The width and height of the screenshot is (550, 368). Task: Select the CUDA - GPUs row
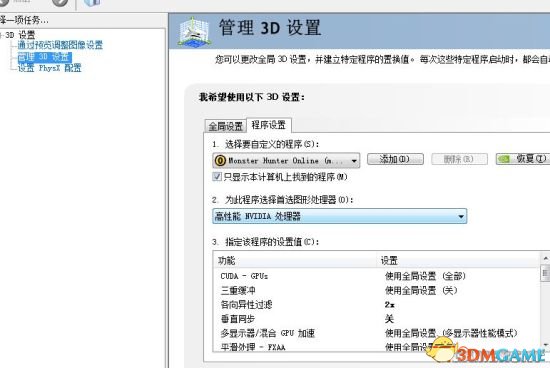[x=377, y=276]
